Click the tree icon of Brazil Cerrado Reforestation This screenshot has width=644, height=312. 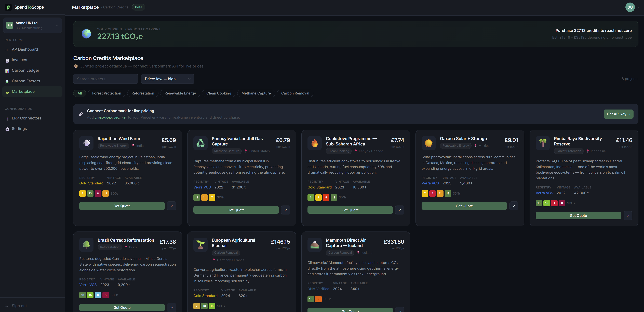coord(86,245)
